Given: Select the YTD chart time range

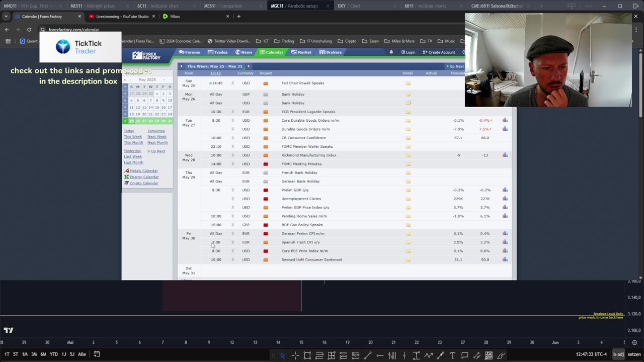Looking at the screenshot, I should click(x=54, y=354).
